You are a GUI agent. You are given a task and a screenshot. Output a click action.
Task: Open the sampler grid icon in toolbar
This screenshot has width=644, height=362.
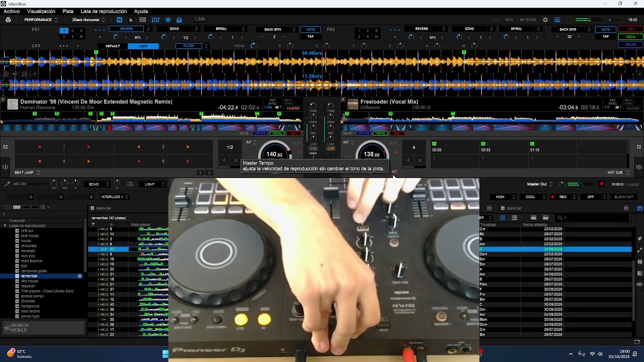(143, 20)
